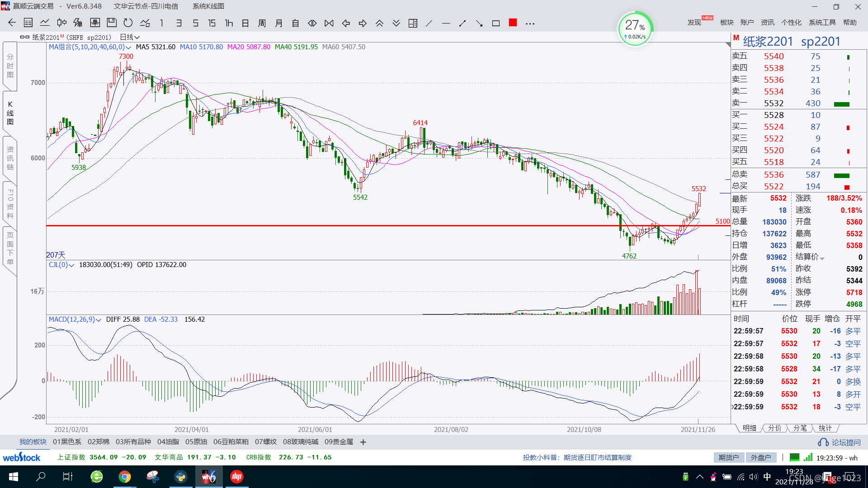This screenshot has height=488, width=868.
Task: Open the 资讯 menu
Action: click(x=768, y=22)
